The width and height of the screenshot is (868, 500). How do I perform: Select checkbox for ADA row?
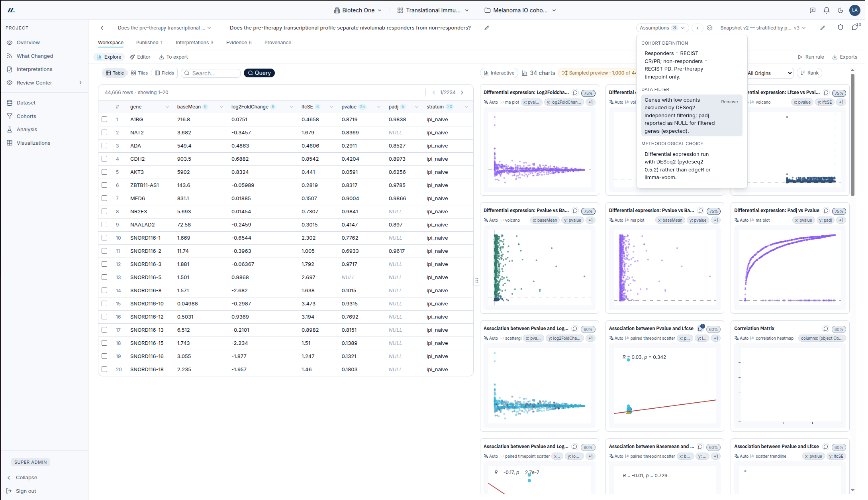[x=104, y=146]
